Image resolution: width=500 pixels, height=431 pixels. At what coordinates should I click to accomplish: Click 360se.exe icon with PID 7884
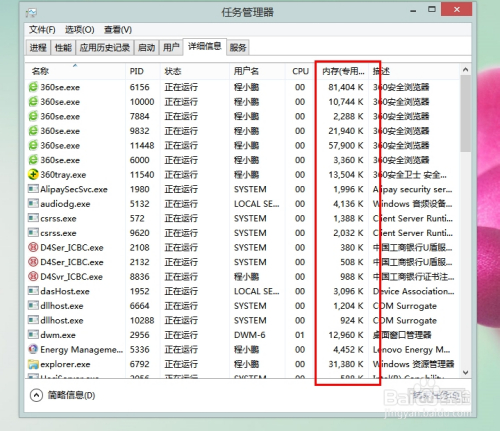pos(33,116)
